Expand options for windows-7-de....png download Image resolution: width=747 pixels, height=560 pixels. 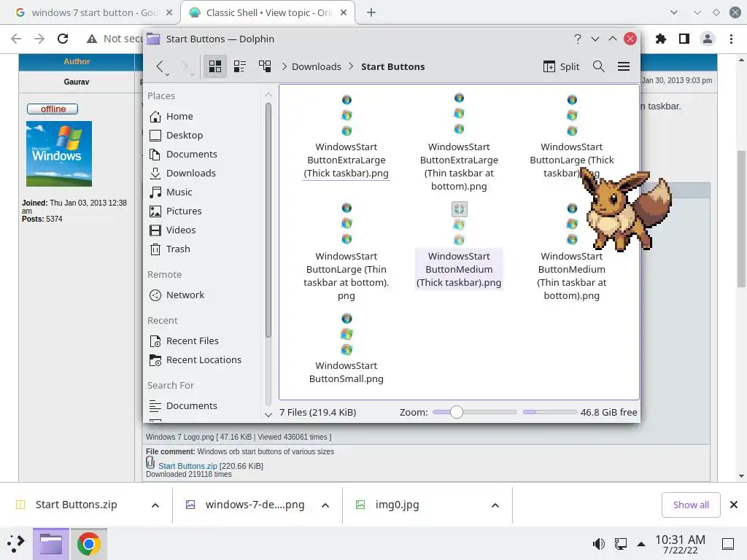coord(325,505)
